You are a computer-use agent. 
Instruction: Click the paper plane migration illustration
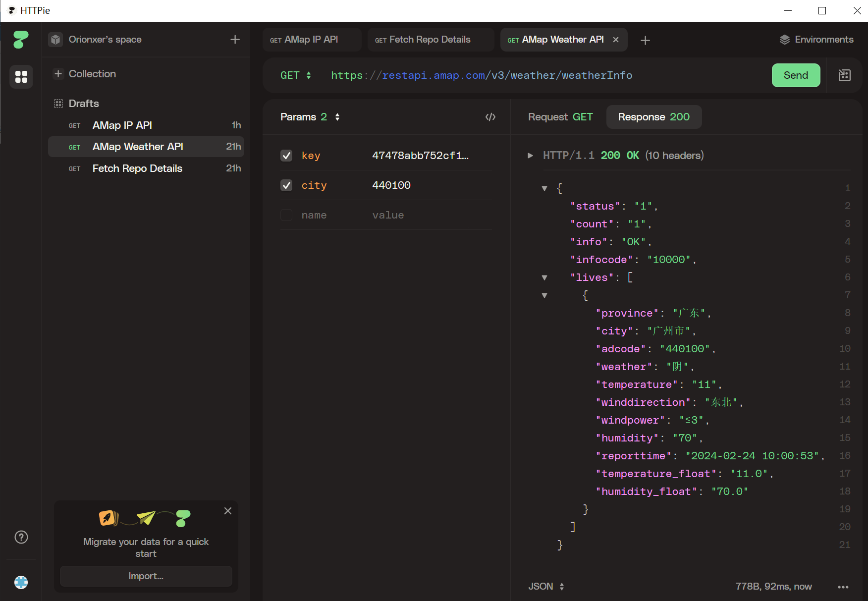point(146,517)
